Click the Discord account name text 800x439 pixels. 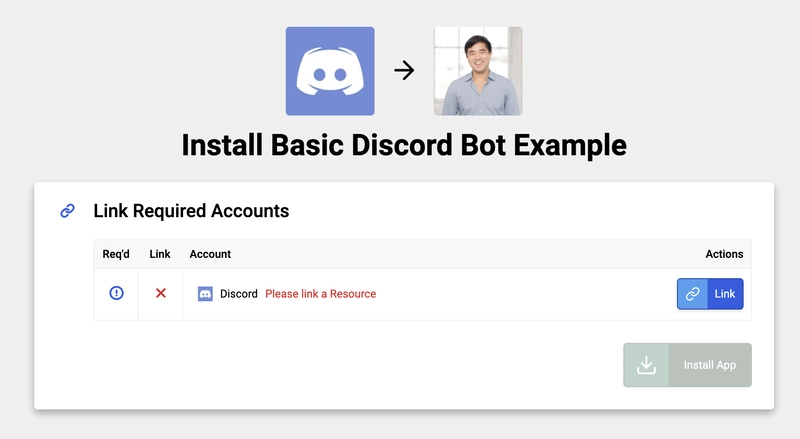238,294
